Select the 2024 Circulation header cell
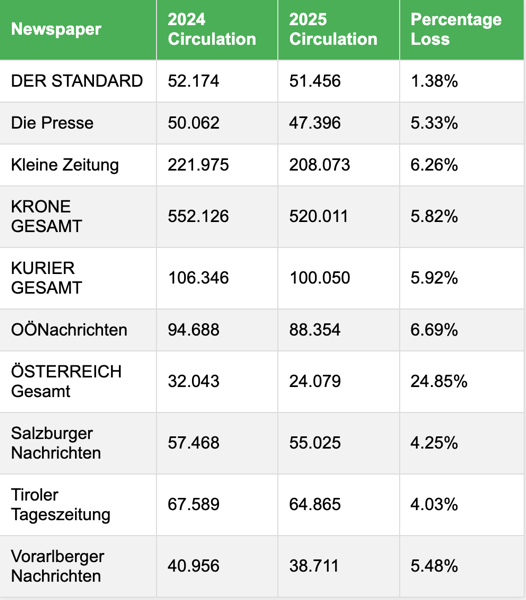 click(x=217, y=29)
